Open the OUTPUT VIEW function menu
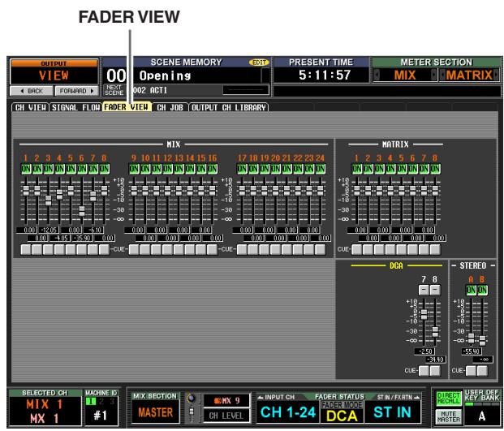The image size is (504, 431). 54,71
